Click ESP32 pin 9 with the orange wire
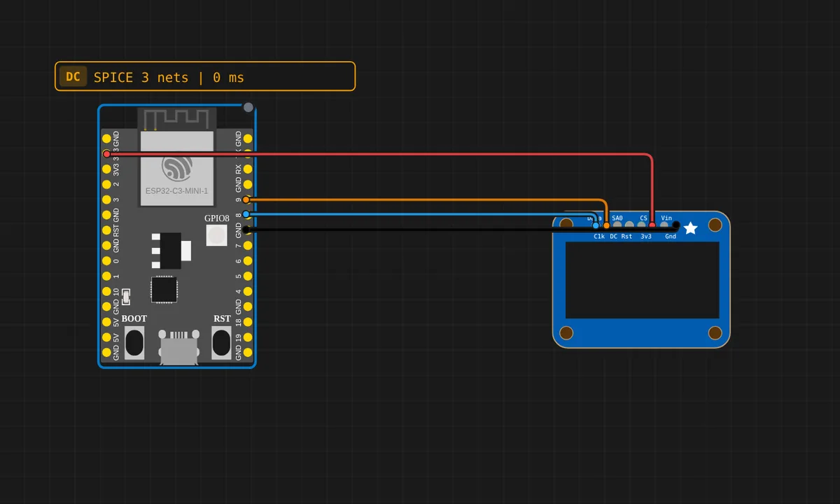Image resolution: width=840 pixels, height=504 pixels. tap(246, 199)
